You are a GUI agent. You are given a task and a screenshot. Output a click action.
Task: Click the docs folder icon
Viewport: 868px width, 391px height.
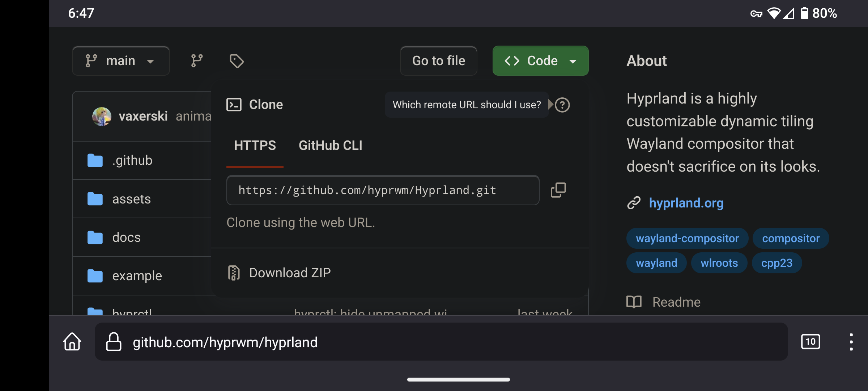tap(95, 237)
